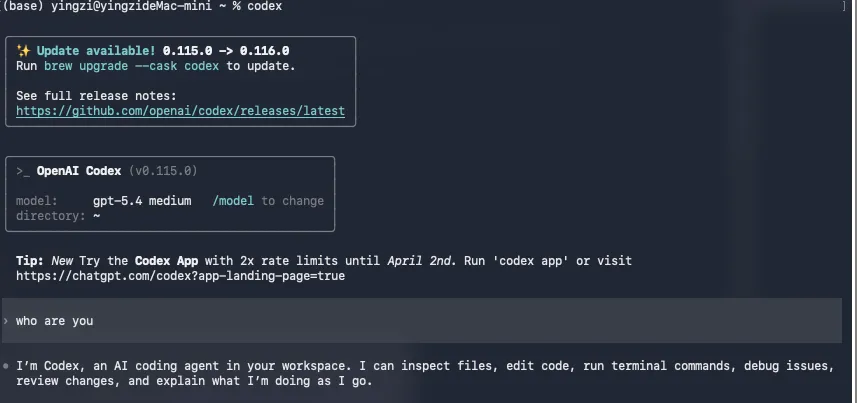Click the sparkle icon beside Update available
Screen dimensions: 857x403
tap(24, 50)
